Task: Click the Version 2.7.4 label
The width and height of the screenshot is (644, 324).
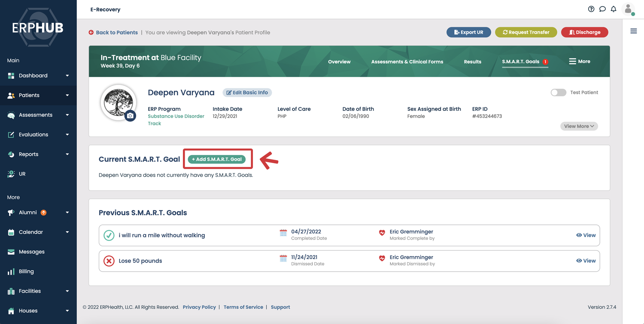Action: [602, 307]
